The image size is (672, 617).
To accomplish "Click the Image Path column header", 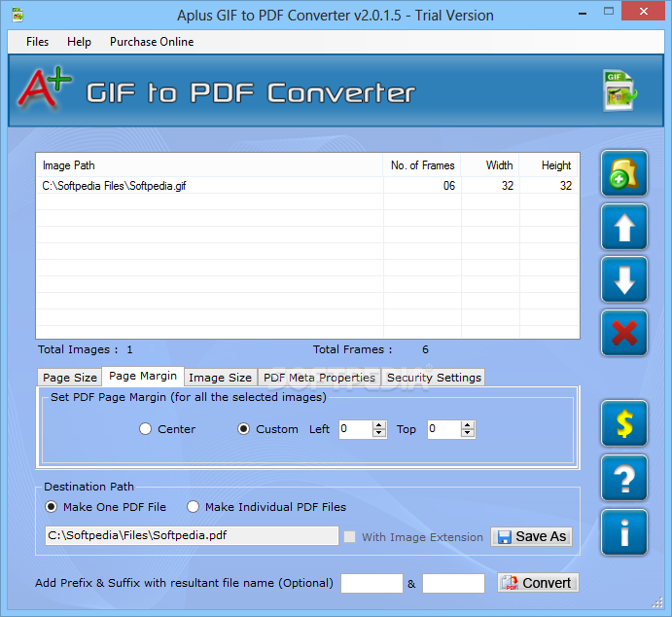I will pos(209,165).
